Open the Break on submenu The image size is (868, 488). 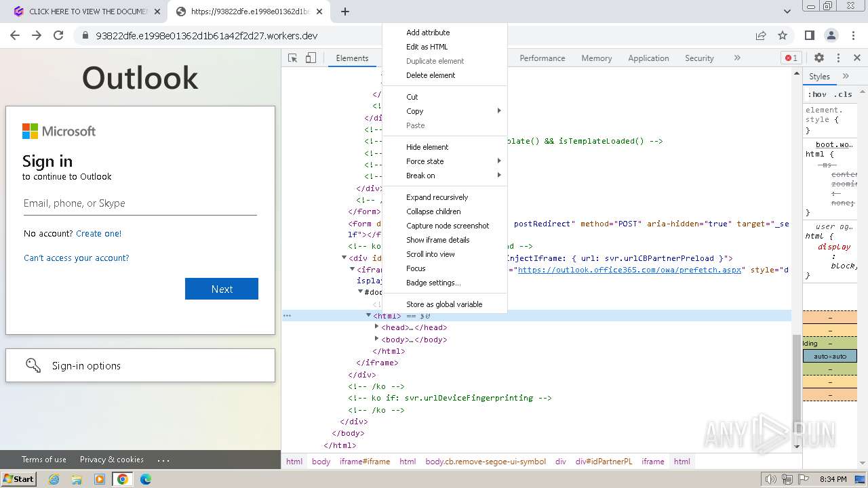[445, 176]
